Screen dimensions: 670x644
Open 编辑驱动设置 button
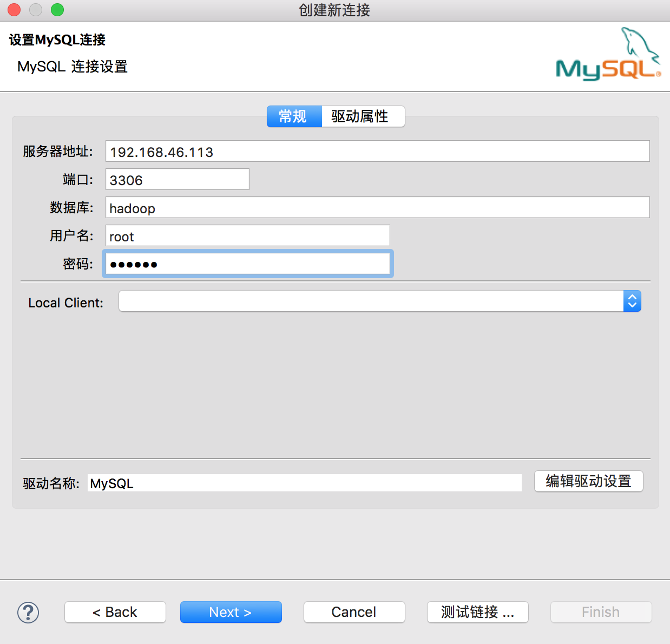pos(588,481)
